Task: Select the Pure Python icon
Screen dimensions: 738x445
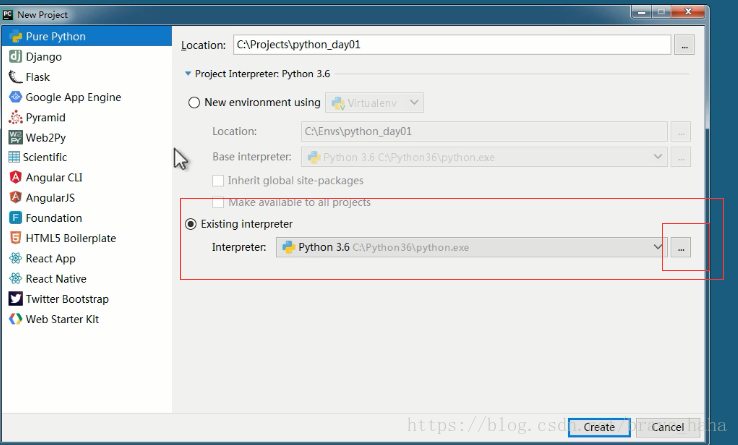Action: [x=16, y=36]
